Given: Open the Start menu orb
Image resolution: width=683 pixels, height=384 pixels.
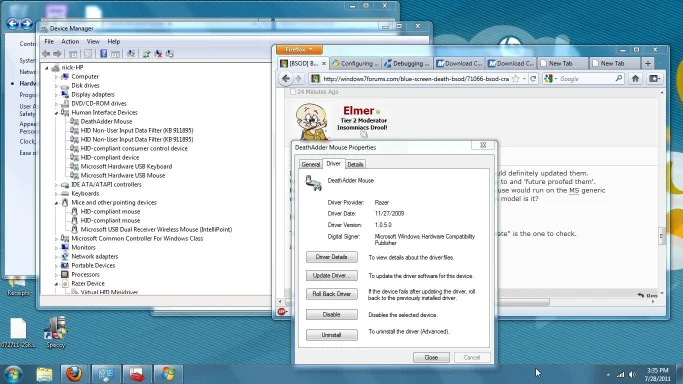Looking at the screenshot, I should pos(13,374).
